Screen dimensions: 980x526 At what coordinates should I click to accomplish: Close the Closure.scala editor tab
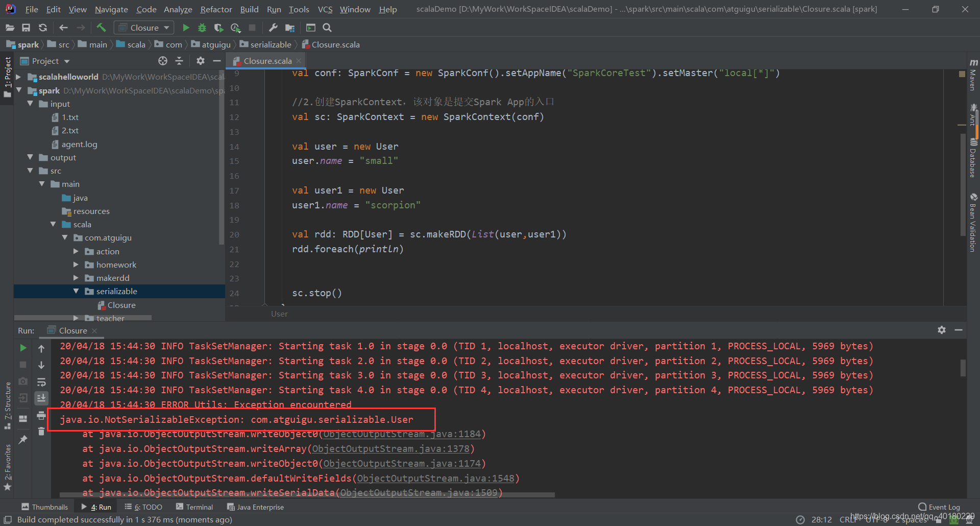click(299, 61)
